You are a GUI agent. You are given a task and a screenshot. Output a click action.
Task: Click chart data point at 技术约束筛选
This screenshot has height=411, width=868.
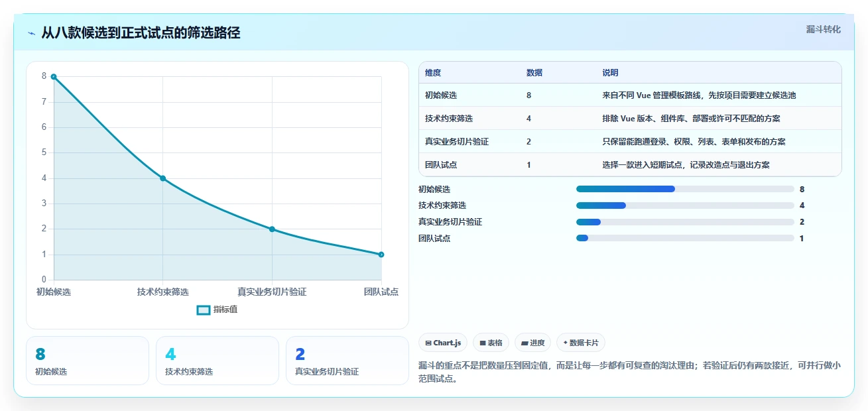pyautogui.click(x=162, y=178)
